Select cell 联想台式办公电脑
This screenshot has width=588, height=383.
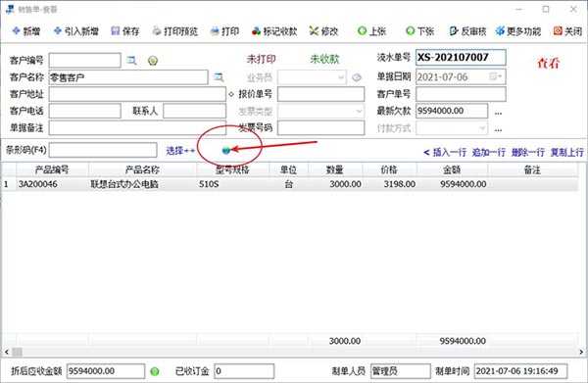point(142,184)
